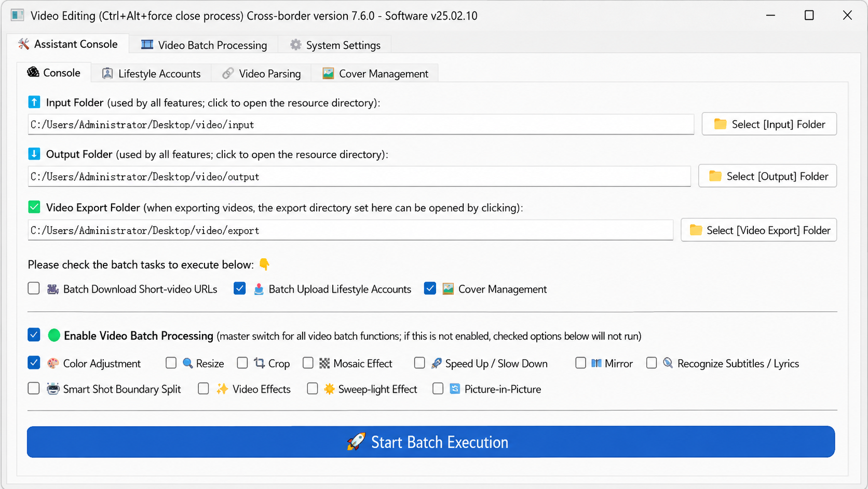Open the Video Batch Processing tab
Screen dimensions: 868x489
click(x=204, y=45)
